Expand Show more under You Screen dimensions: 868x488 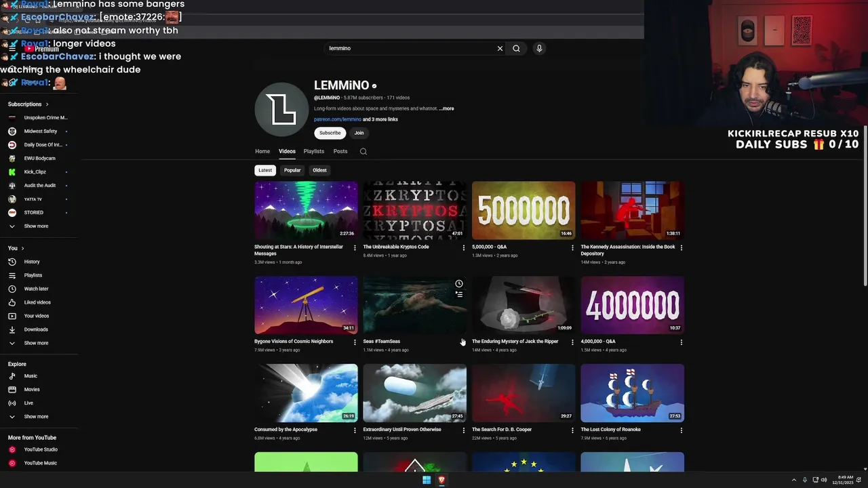pyautogui.click(x=36, y=343)
